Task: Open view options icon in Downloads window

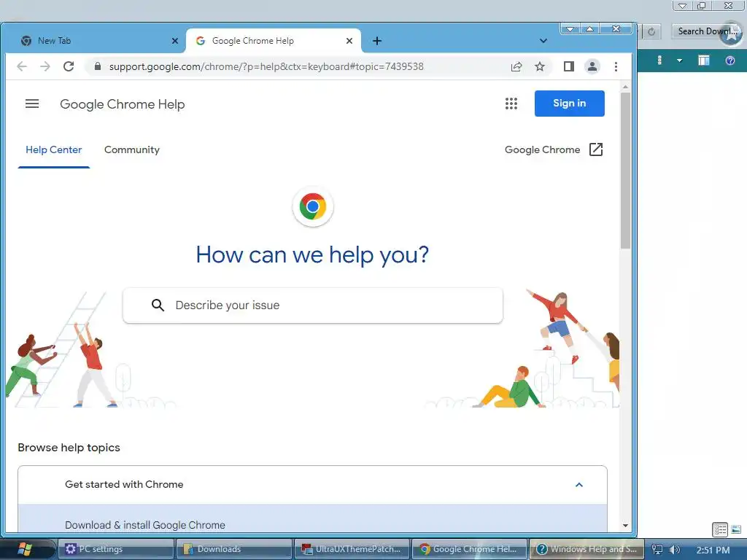Action: click(x=659, y=61)
